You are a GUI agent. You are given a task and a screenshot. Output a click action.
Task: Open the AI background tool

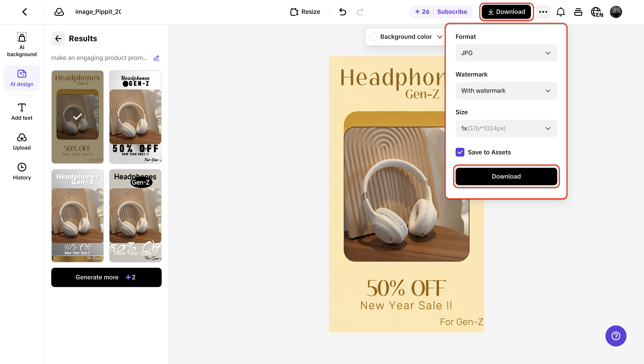click(x=22, y=44)
